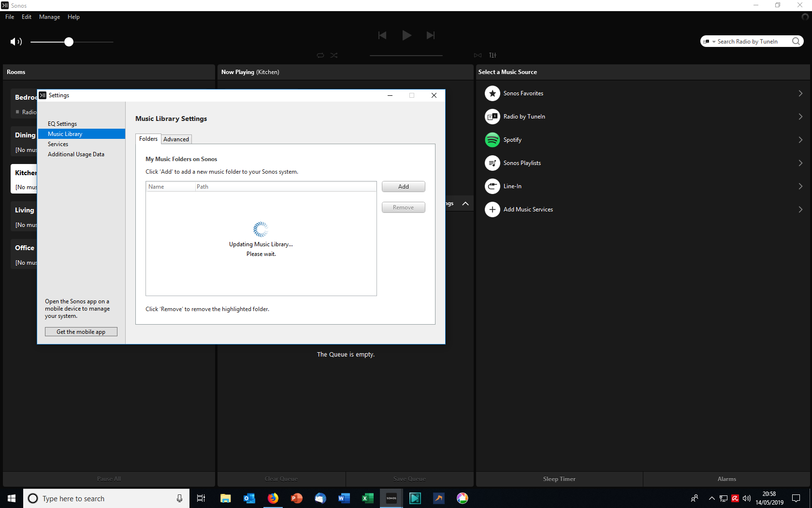812x508 pixels.
Task: Open the Sonos Playlists icon
Action: pyautogui.click(x=493, y=163)
